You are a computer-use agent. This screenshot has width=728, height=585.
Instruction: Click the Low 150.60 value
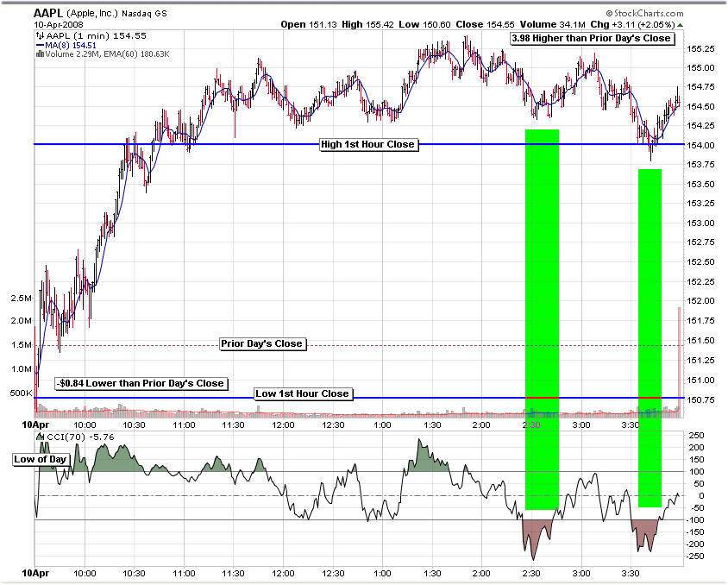point(424,25)
